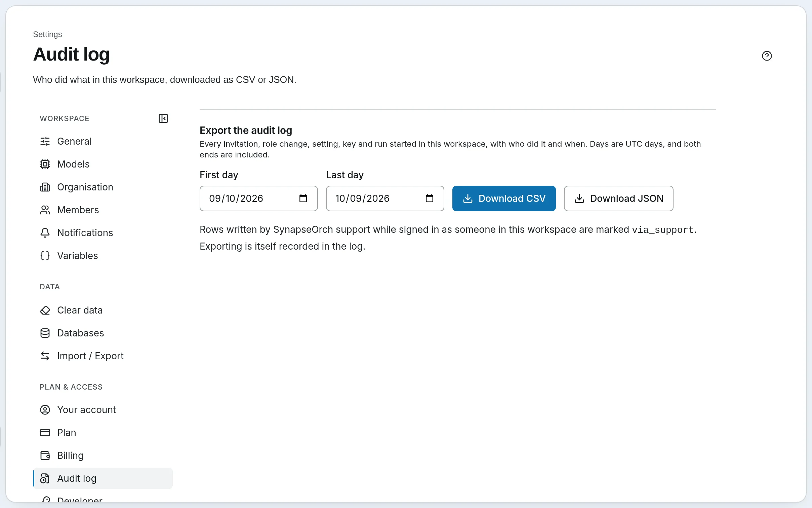Download the audit log as JSON

618,198
